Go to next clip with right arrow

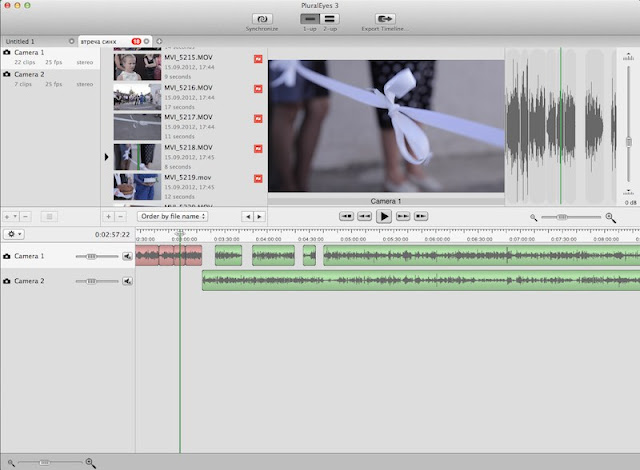pos(259,217)
